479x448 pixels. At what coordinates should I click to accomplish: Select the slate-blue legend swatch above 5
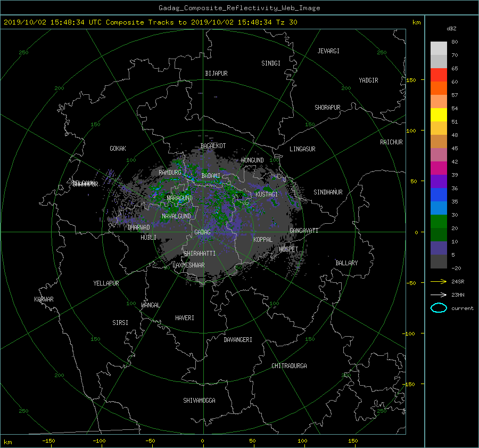coord(439,248)
